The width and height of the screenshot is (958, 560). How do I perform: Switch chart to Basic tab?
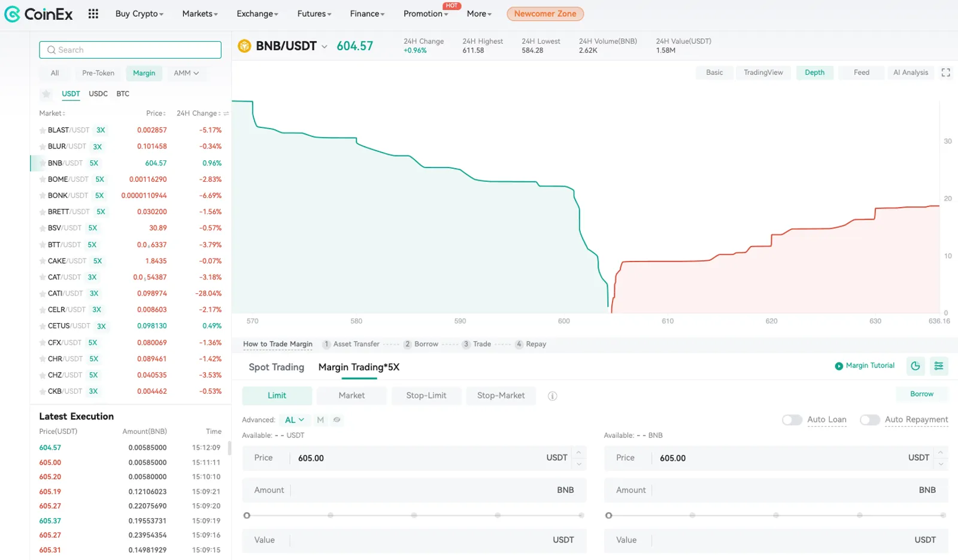pos(714,72)
